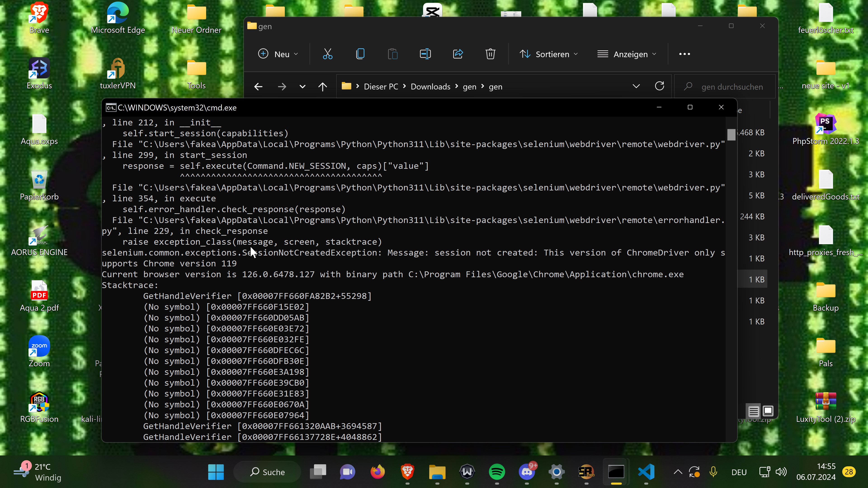Click Dieser PC in the breadcrumb path
This screenshot has width=868, height=488.
coord(381,87)
